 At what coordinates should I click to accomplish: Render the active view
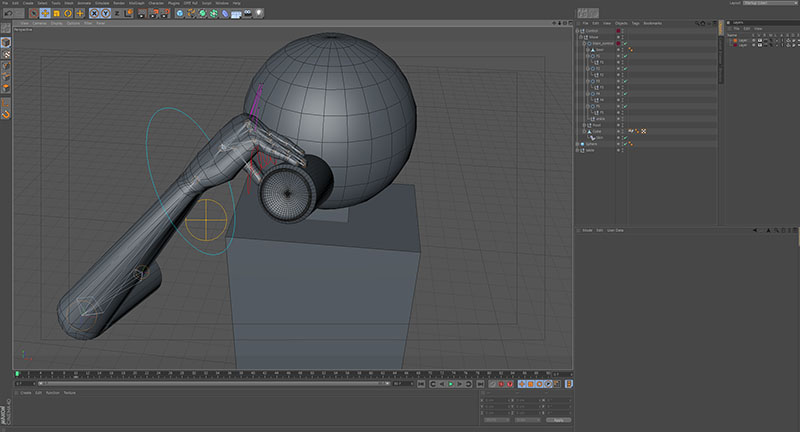point(142,13)
